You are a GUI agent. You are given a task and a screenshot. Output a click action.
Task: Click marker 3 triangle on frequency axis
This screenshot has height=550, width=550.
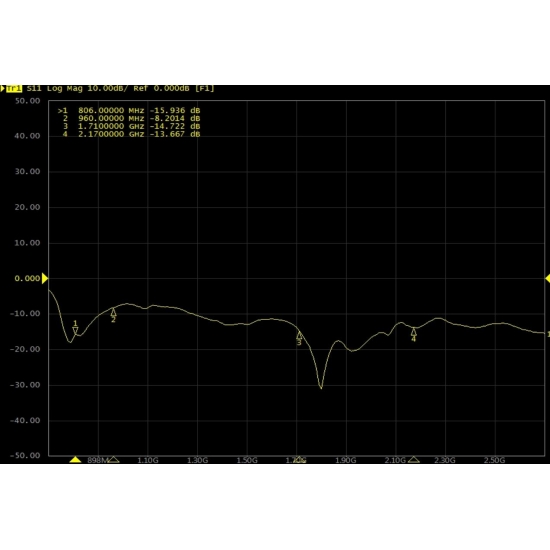point(299,460)
